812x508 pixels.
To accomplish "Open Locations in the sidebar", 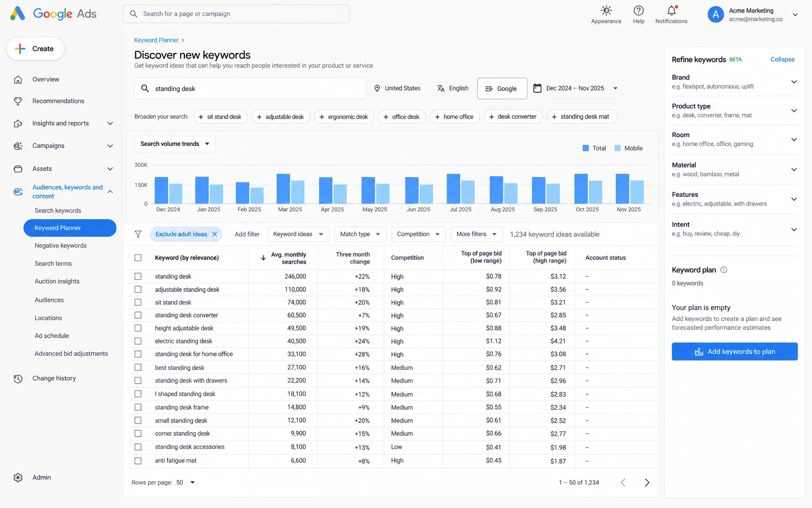I will [x=48, y=318].
